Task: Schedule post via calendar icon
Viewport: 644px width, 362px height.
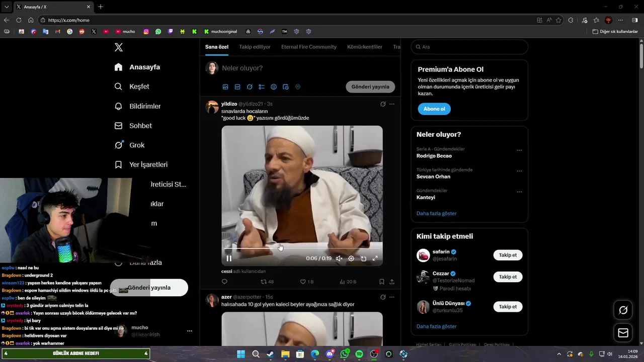Action: pos(286,87)
